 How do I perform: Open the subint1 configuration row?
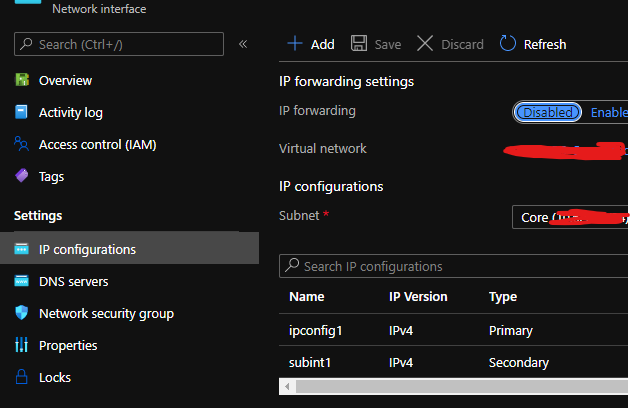(x=453, y=362)
